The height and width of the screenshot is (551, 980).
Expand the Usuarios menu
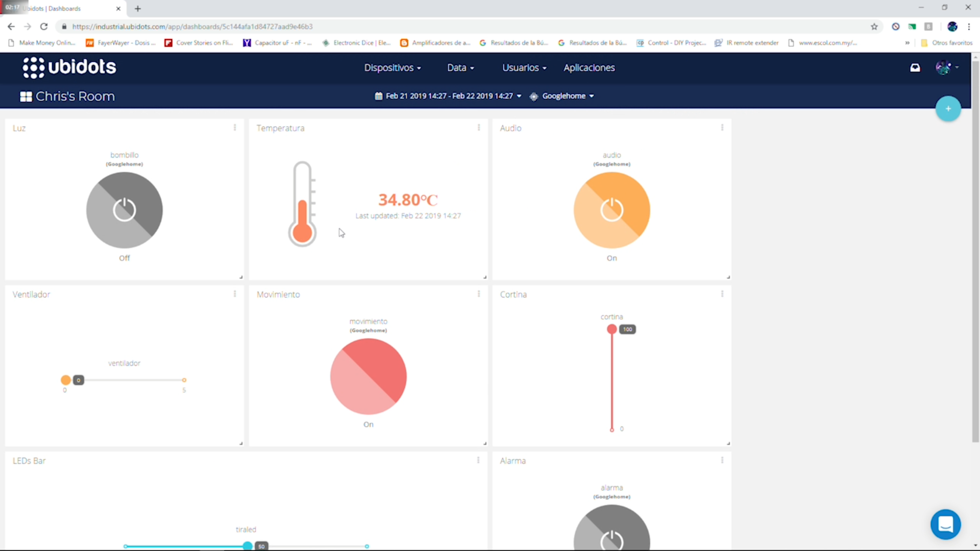[x=524, y=68]
